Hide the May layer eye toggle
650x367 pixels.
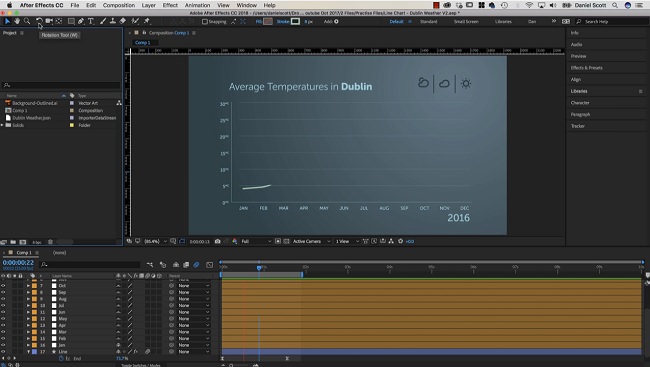click(3, 319)
